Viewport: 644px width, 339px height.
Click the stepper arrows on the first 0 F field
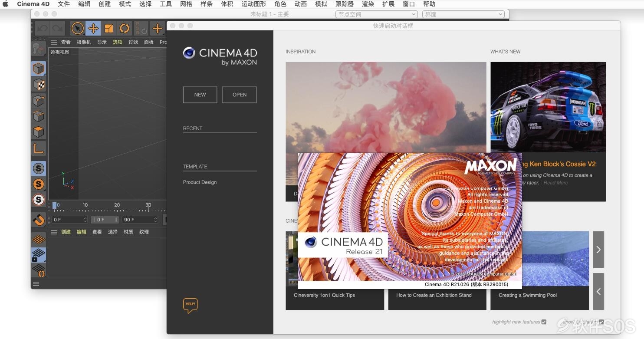coord(85,220)
